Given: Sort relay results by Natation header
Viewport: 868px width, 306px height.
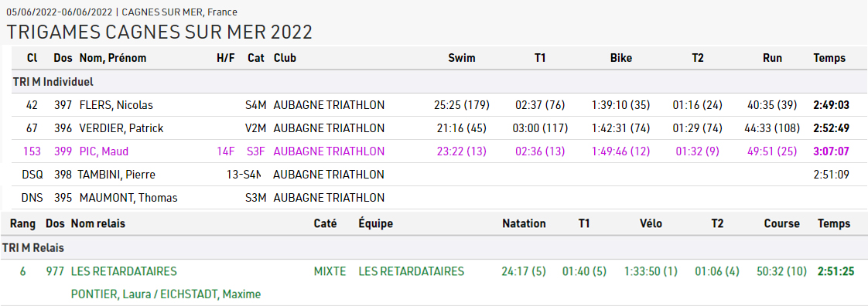Looking at the screenshot, I should pyautogui.click(x=524, y=223).
